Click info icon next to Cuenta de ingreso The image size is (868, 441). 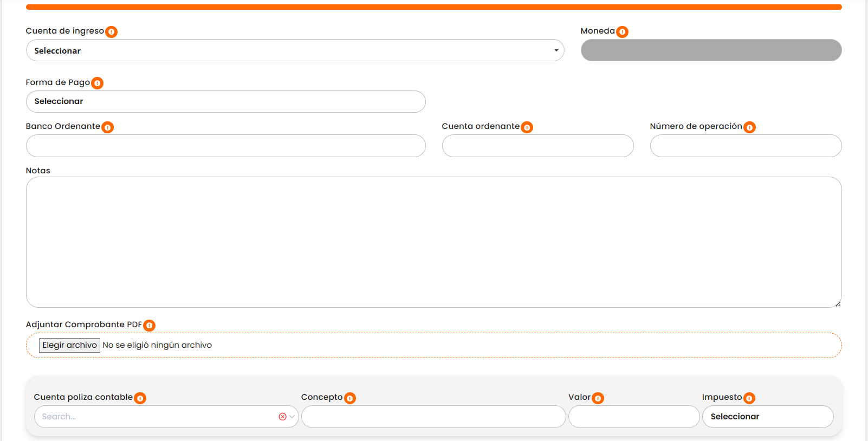click(111, 32)
